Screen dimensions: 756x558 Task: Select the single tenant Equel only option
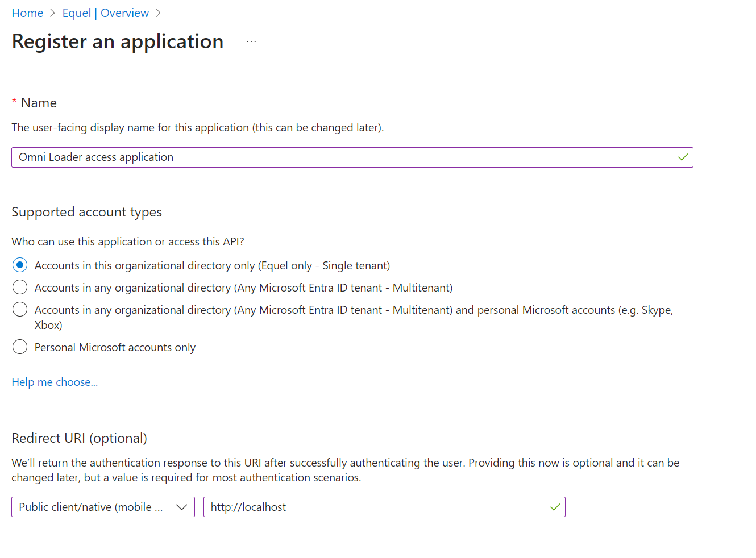click(20, 265)
